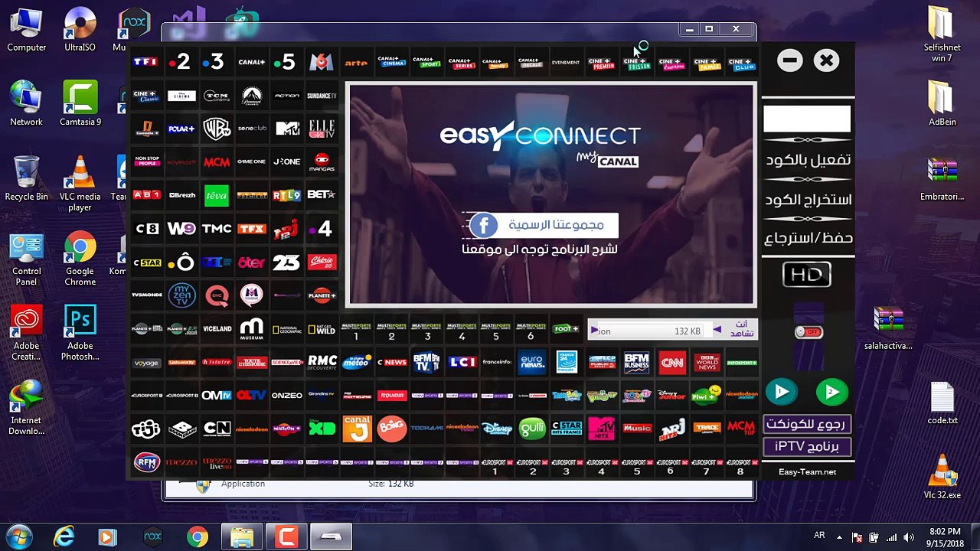Click the code activation button تفعيل بالكود
The width and height of the screenshot is (980, 551).
coord(808,160)
